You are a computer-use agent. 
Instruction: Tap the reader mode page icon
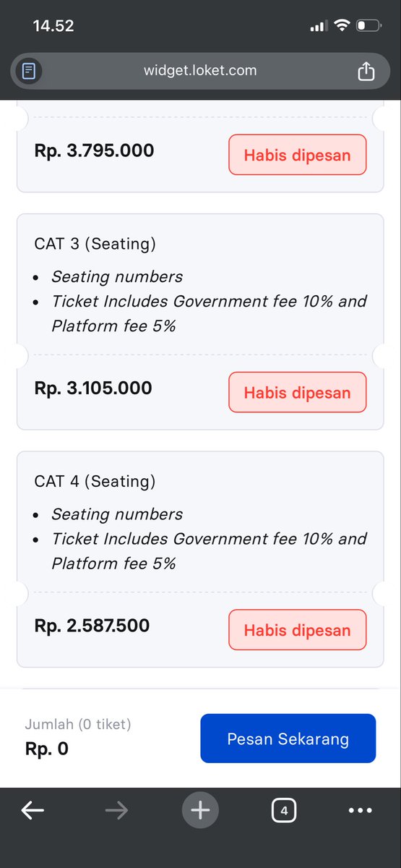[x=29, y=71]
